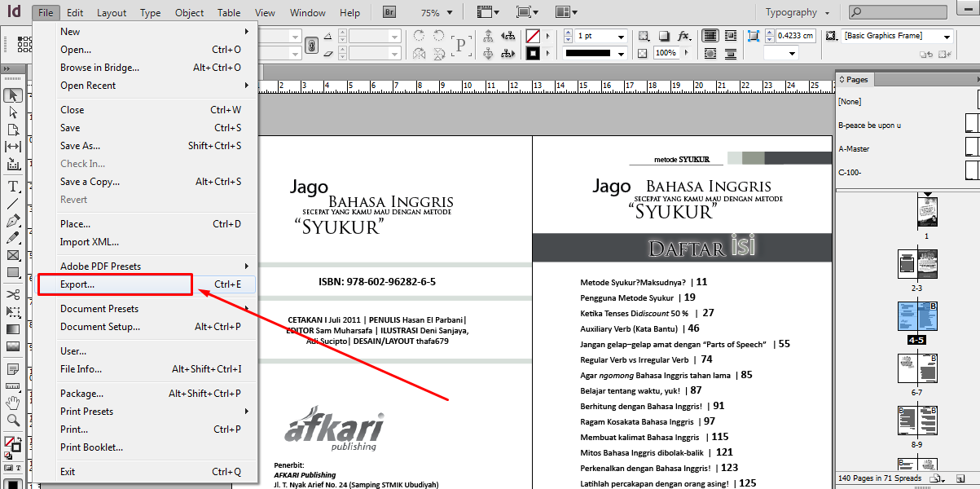Image resolution: width=980 pixels, height=489 pixels.
Task: Click the effects fx icon
Action: tap(683, 37)
